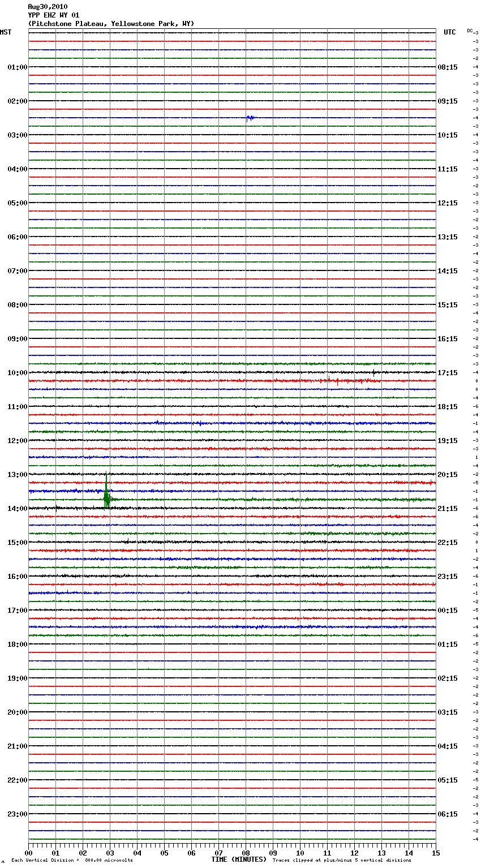This screenshot has height=868, width=481.
Task: Select the 23:00 MST time label
Action: point(18,814)
